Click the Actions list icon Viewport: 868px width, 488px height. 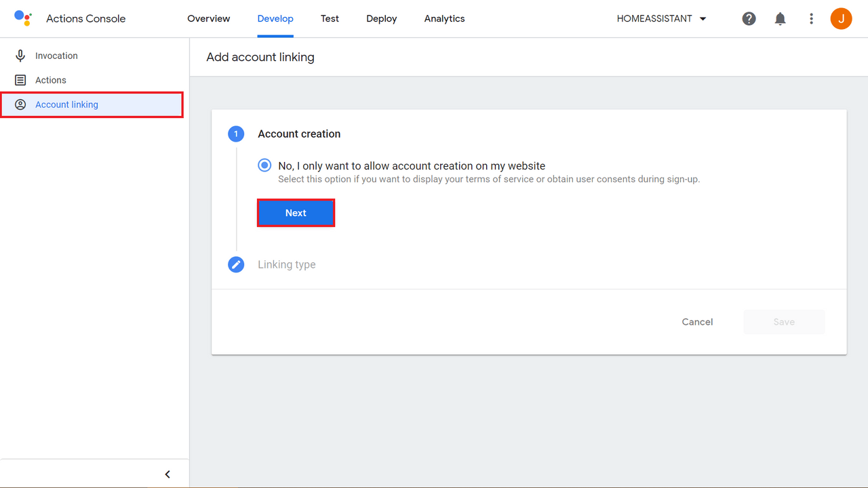20,80
